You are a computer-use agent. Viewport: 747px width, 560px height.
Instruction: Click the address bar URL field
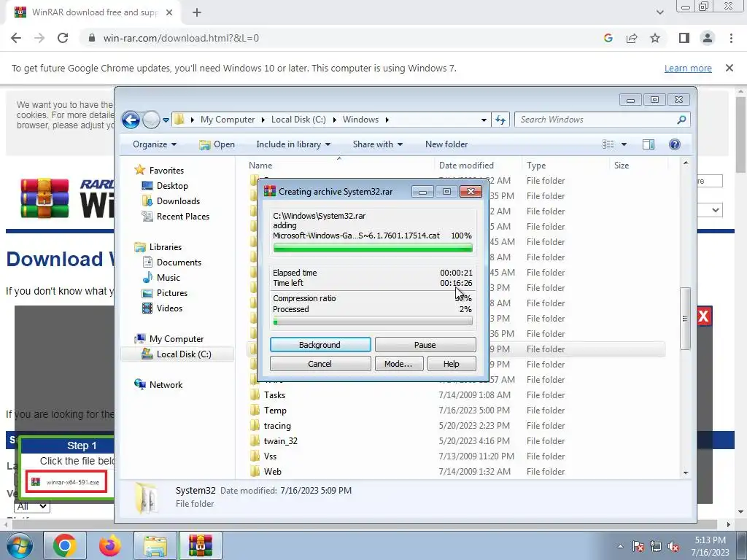coord(333,38)
